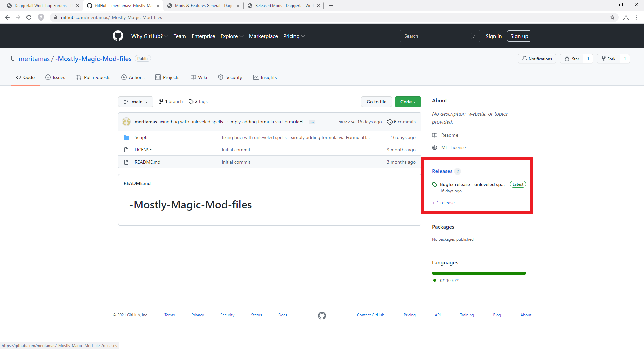The height and width of the screenshot is (349, 644).
Task: Click the Sign in link
Action: click(494, 36)
